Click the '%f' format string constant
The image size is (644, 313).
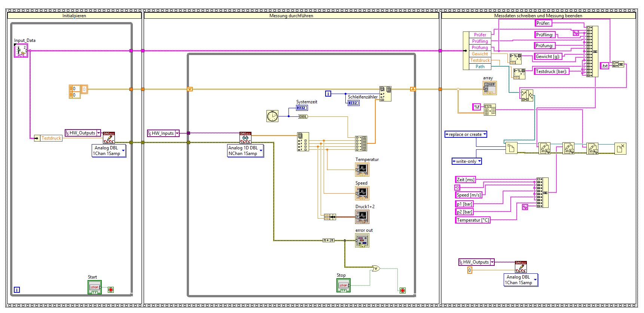(x=477, y=107)
